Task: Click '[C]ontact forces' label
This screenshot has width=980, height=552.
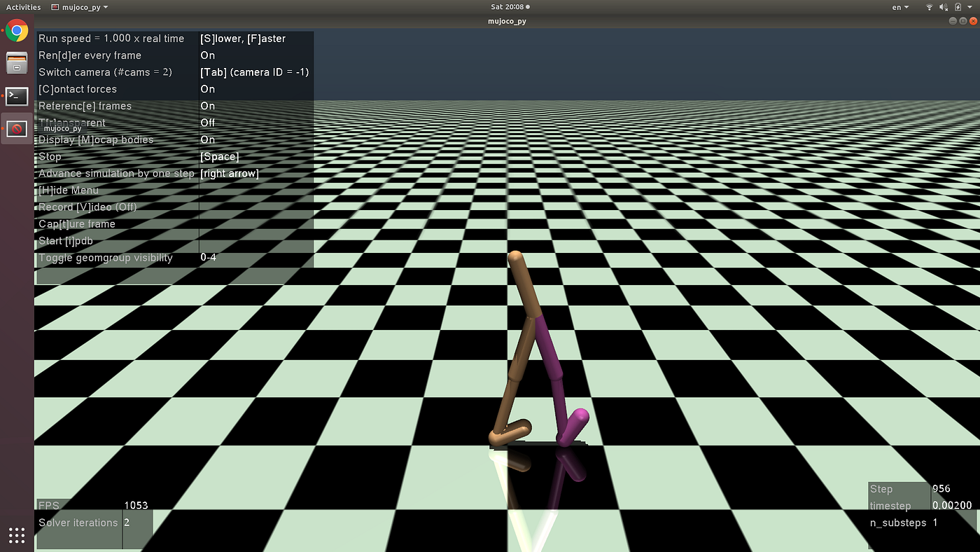Action: click(x=78, y=89)
